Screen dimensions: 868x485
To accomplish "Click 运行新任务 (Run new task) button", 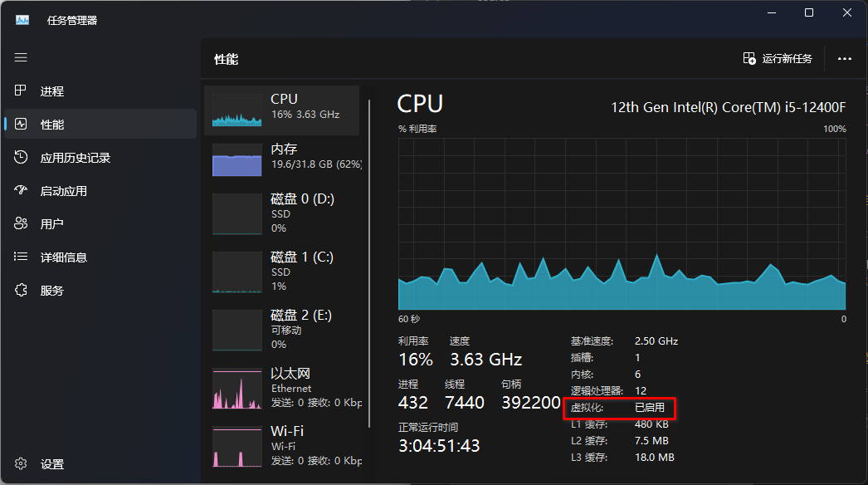I will coord(778,59).
